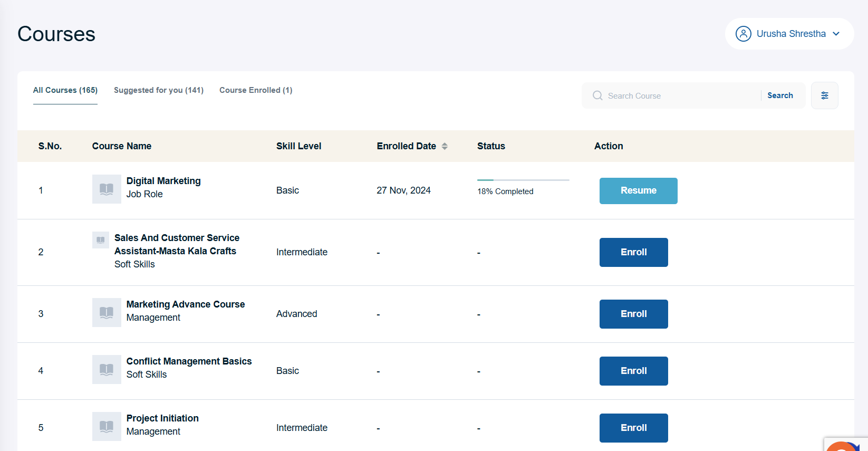868x451 pixels.
Task: Open the filter settings icon
Action: coord(824,95)
